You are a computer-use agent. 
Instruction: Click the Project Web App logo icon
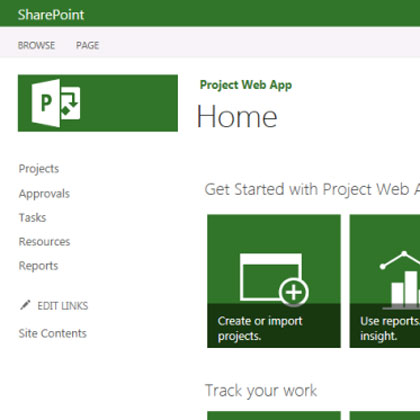click(x=56, y=103)
